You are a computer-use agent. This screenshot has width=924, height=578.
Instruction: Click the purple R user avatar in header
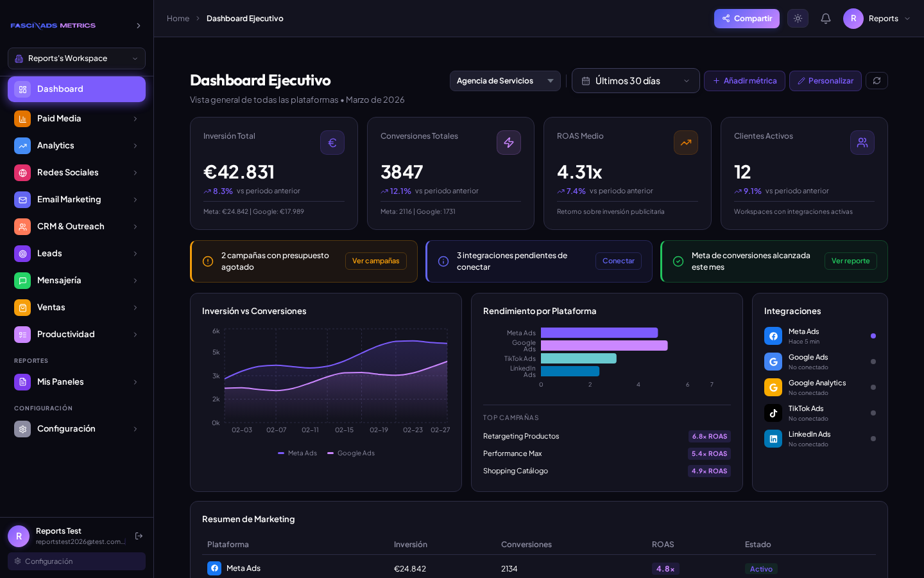click(853, 19)
